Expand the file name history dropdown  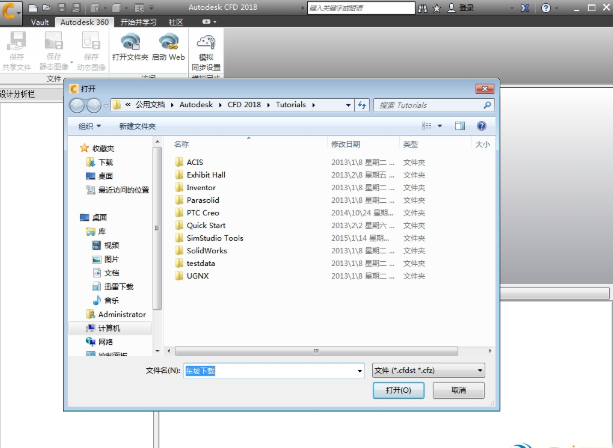[x=360, y=371]
